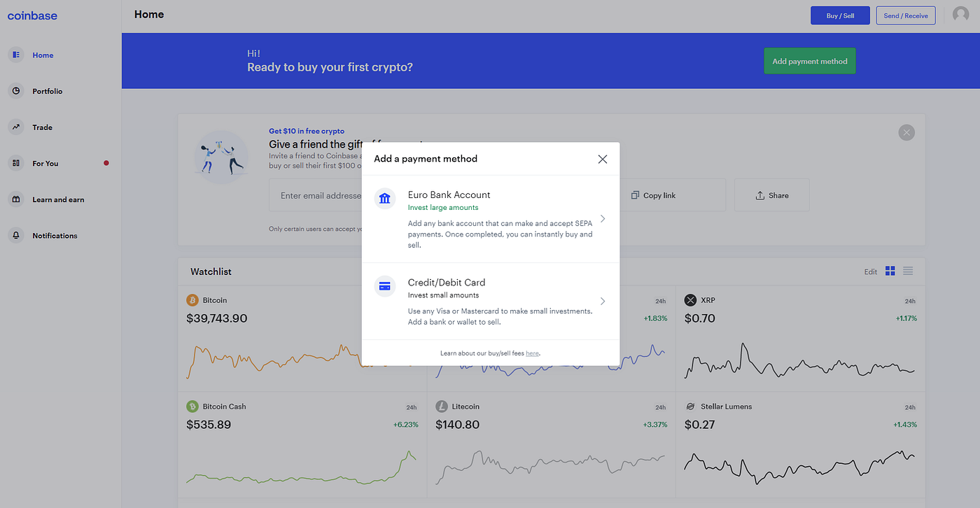980x508 pixels.
Task: Expand the Credit/Debit Card option chevron
Action: pos(603,302)
